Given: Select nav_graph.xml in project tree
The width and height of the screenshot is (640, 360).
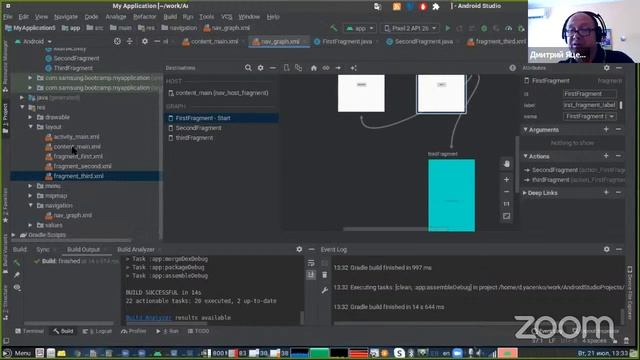Looking at the screenshot, I should 72,215.
